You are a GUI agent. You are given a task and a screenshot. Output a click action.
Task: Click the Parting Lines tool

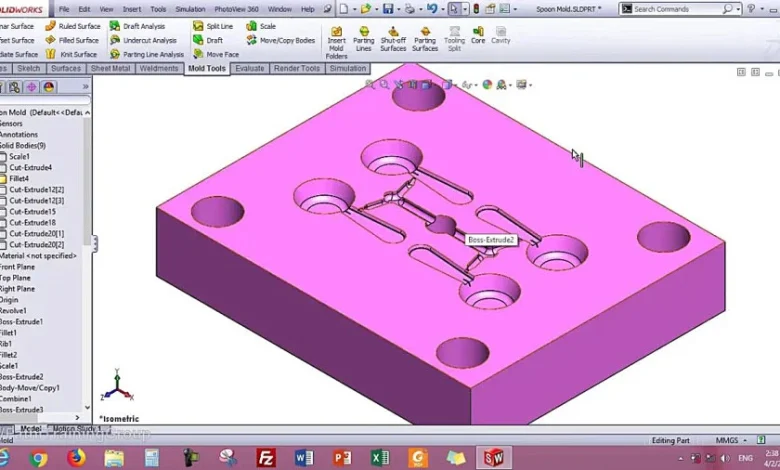(x=364, y=39)
